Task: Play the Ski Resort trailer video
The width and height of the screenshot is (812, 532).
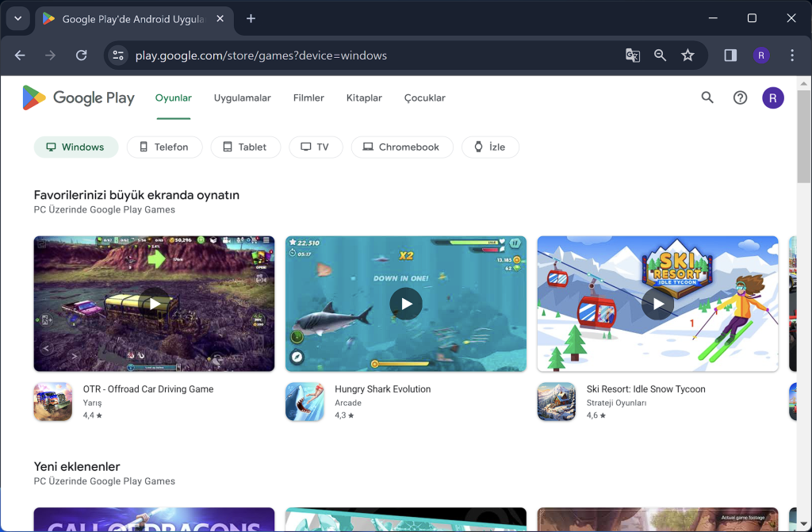Action: click(657, 304)
